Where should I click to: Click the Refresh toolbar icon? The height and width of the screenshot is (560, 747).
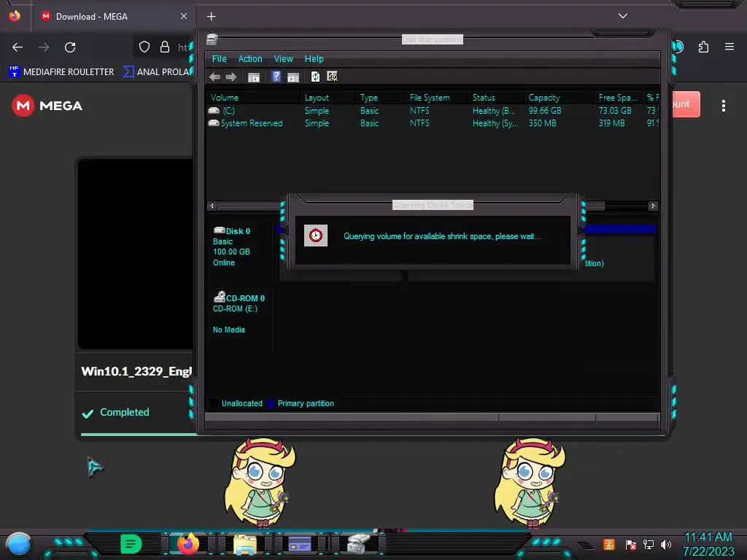point(315,77)
